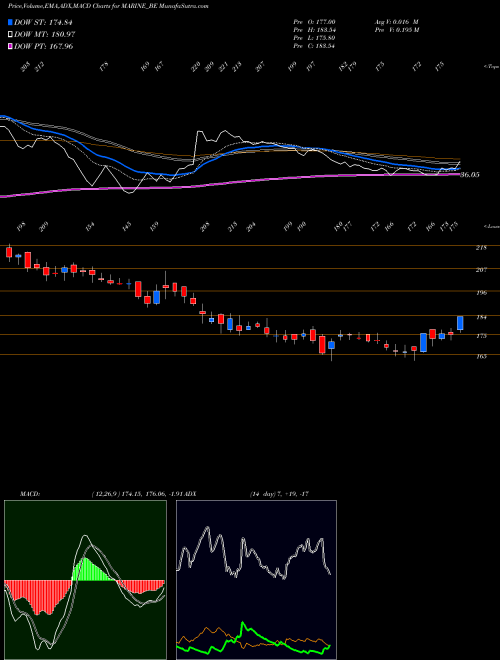This screenshot has height=660, width=500.
Task: Click the '<Lows' label at the right edge
Action: [x=491, y=226]
